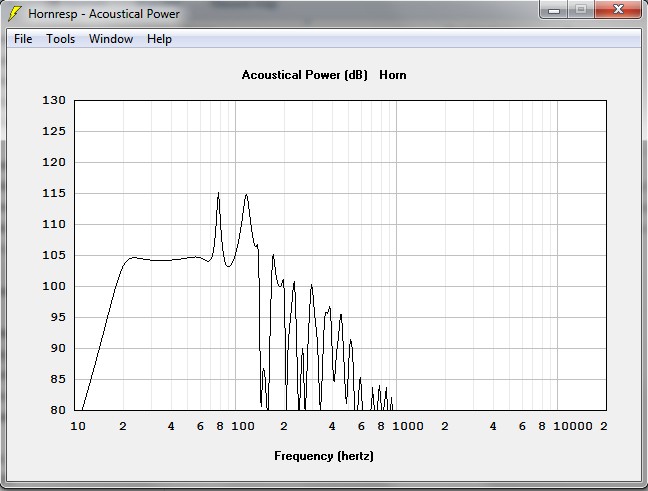
Task: Click the 90 dB axis label
Action: pyautogui.click(x=58, y=348)
